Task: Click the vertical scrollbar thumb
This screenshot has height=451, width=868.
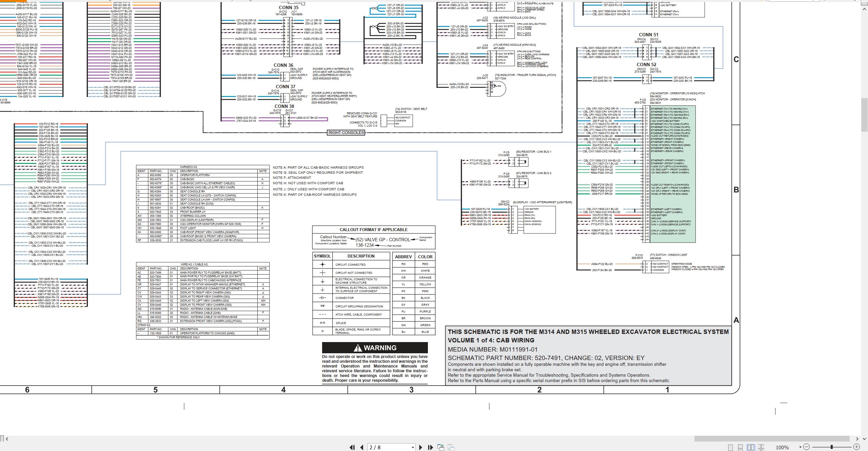Action: pos(864,115)
